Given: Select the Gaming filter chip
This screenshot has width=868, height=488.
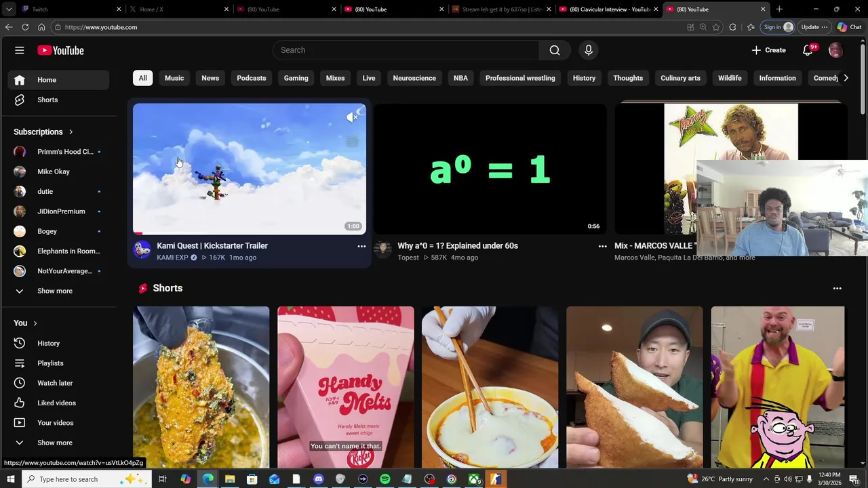Looking at the screenshot, I should [x=296, y=78].
